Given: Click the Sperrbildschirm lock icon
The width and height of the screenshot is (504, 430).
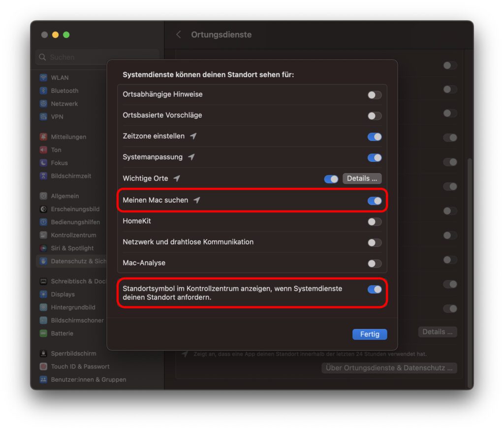Looking at the screenshot, I should coord(43,354).
